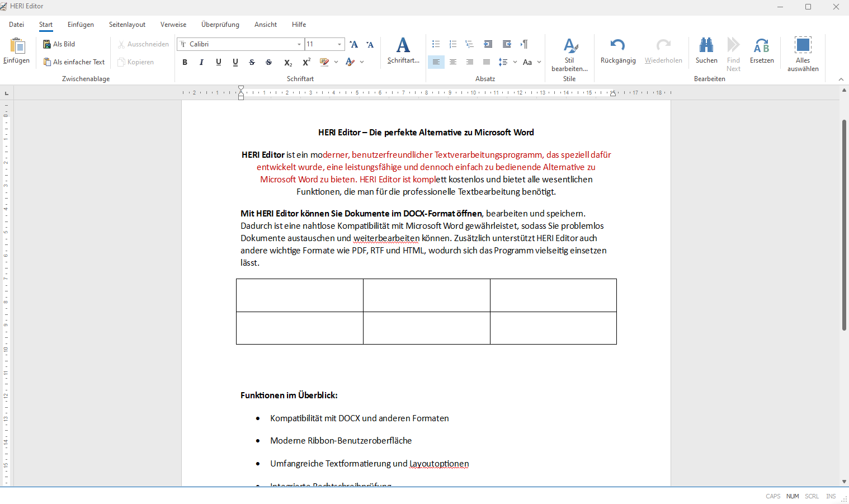Toggle double underline

point(235,62)
